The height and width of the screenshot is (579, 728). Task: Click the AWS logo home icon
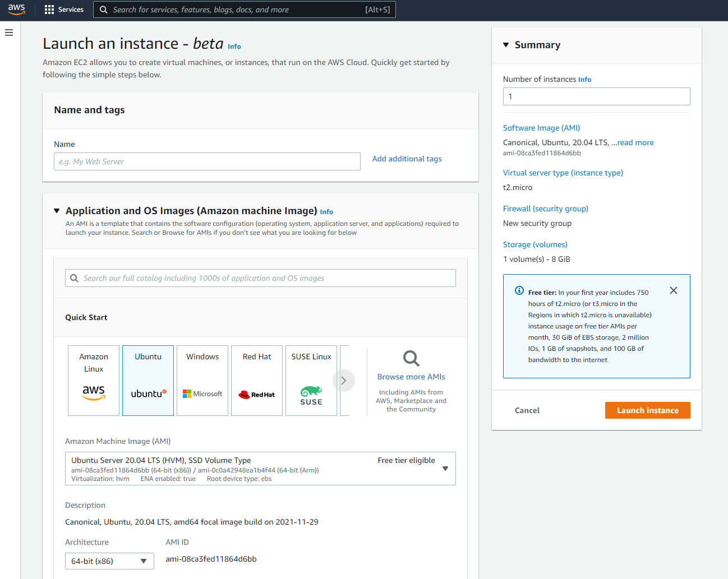point(16,10)
